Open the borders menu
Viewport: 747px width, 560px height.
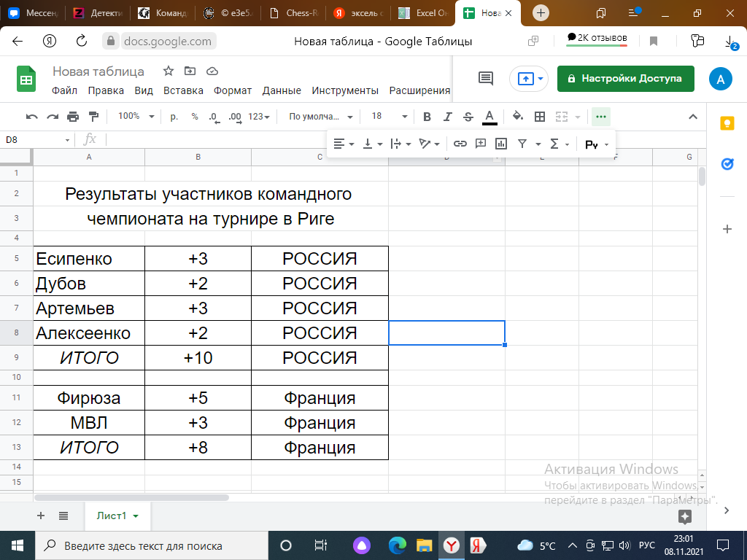pyautogui.click(x=539, y=117)
